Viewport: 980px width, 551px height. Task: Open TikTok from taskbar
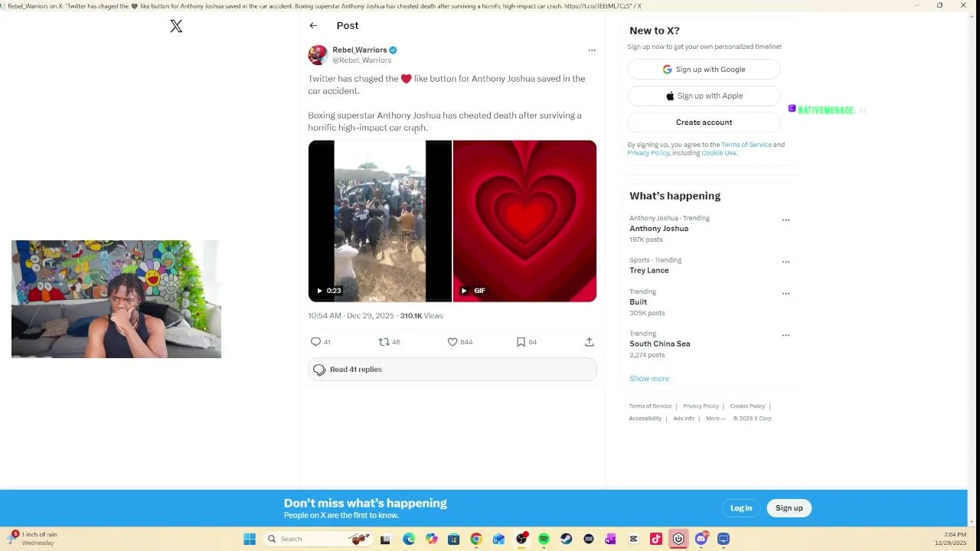656,539
